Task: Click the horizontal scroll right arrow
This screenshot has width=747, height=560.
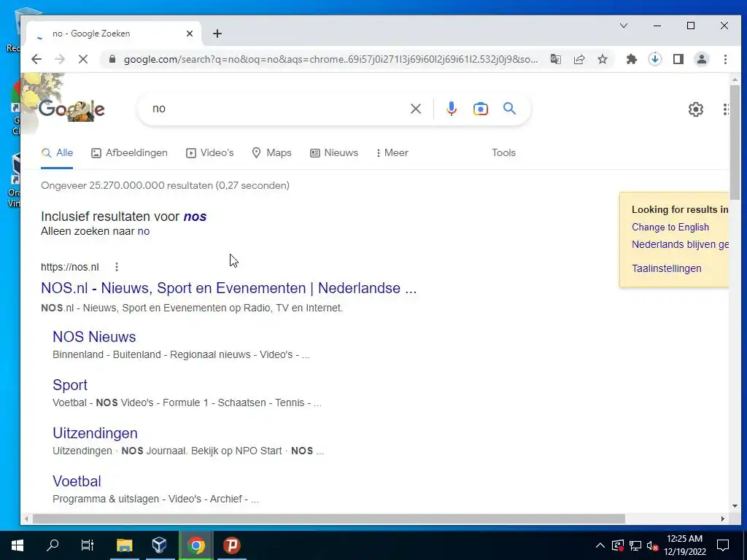Action: click(723, 518)
